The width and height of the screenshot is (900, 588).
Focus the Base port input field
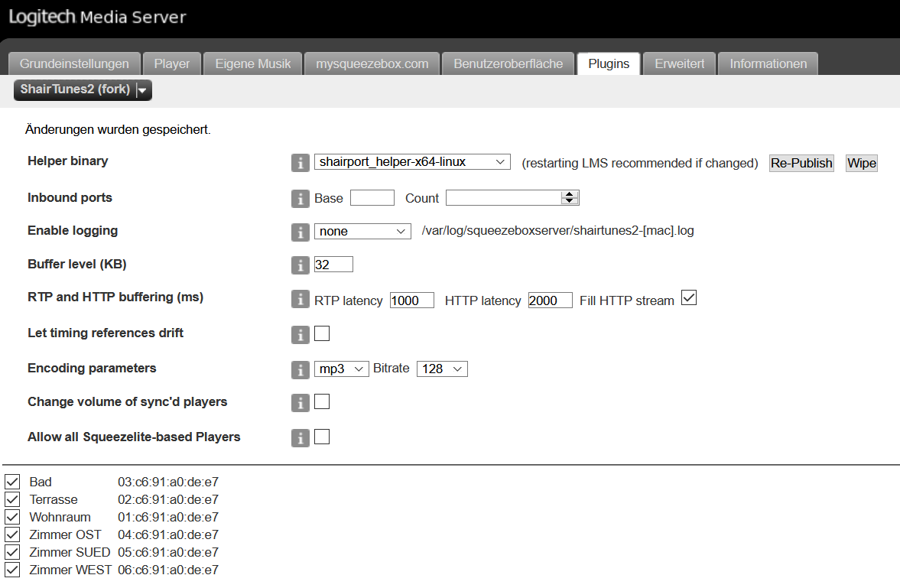(372, 197)
